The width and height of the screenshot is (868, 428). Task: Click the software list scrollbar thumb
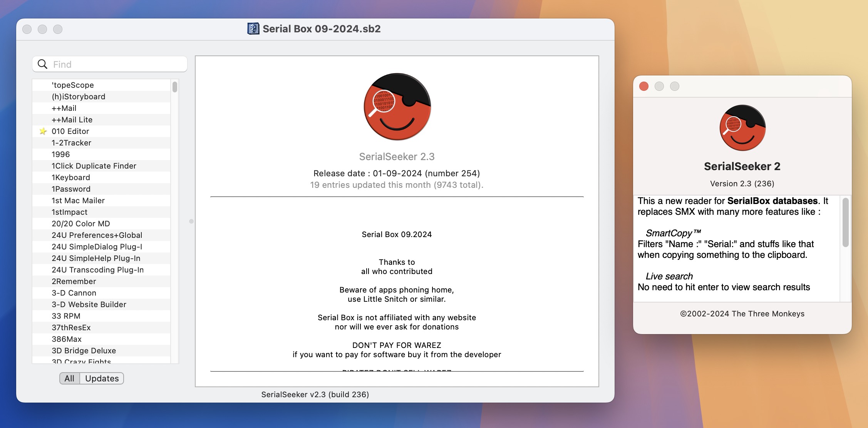pyautogui.click(x=175, y=87)
